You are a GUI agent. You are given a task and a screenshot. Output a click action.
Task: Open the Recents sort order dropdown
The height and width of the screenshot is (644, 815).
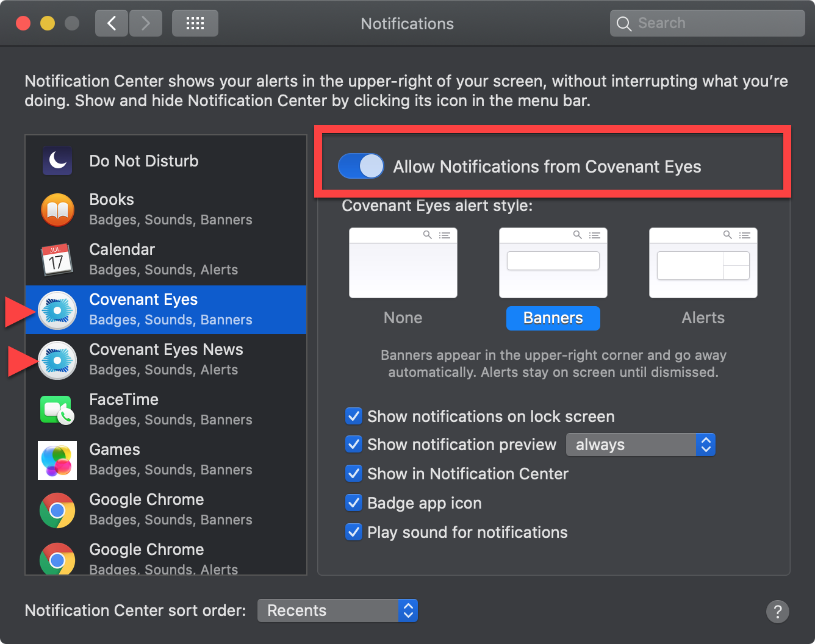[337, 610]
